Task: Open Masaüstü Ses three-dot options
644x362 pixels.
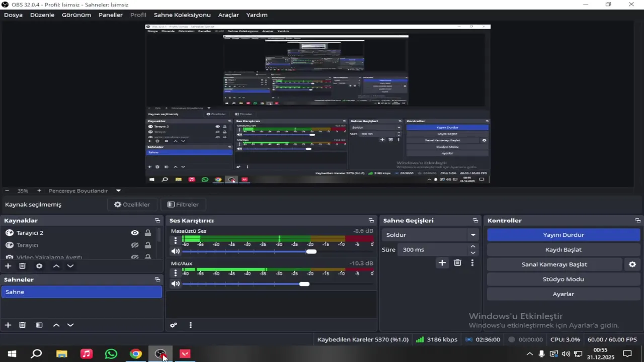Action: pos(175,241)
